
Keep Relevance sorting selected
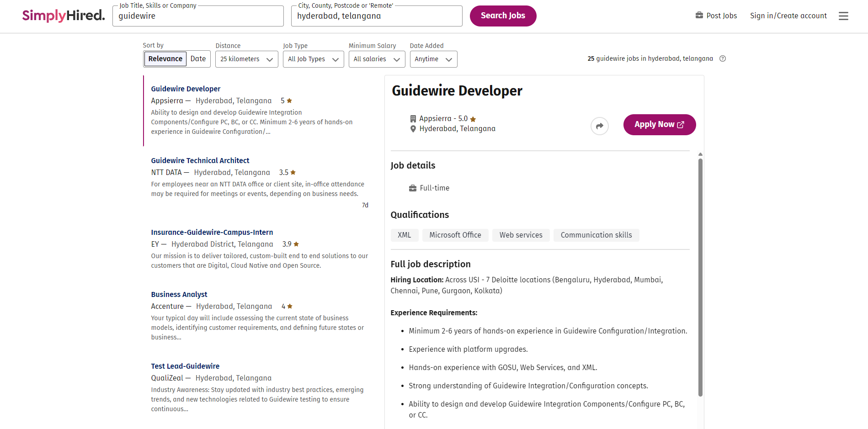click(x=165, y=58)
